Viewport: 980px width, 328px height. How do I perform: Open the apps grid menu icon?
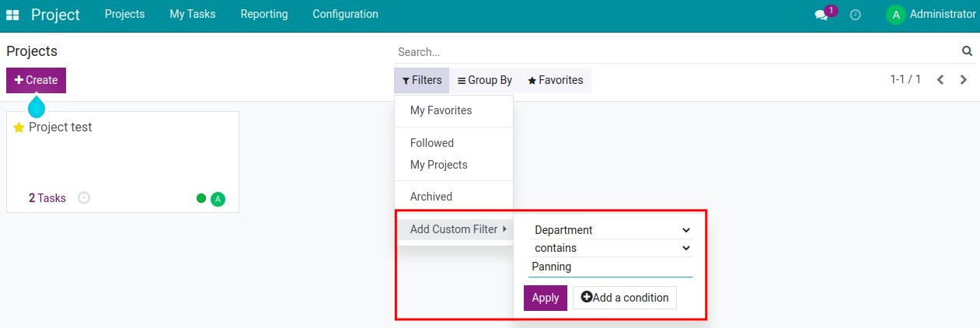click(12, 15)
